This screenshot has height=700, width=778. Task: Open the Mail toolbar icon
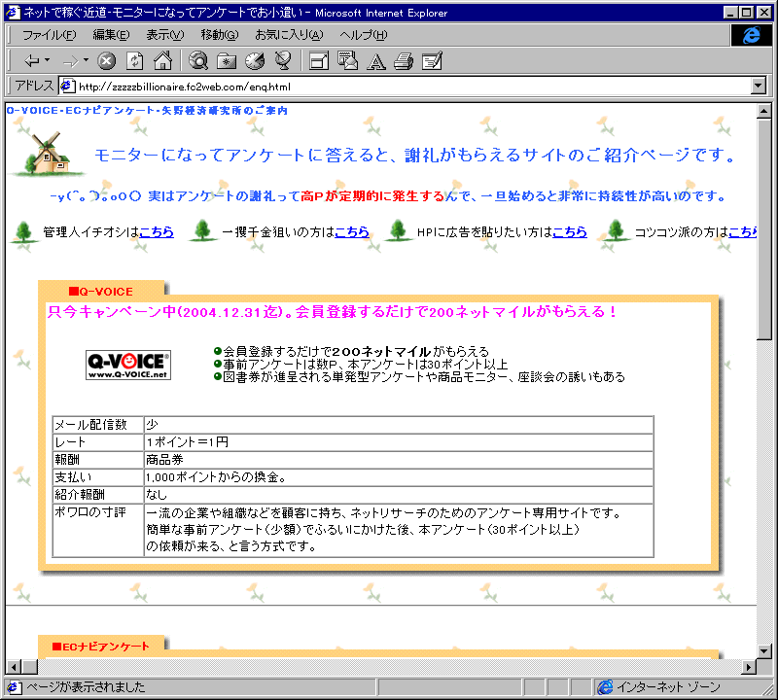click(x=347, y=61)
